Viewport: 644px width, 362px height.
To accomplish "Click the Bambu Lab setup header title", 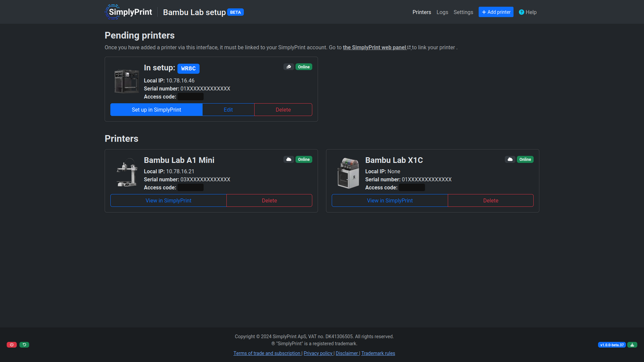I will (194, 12).
